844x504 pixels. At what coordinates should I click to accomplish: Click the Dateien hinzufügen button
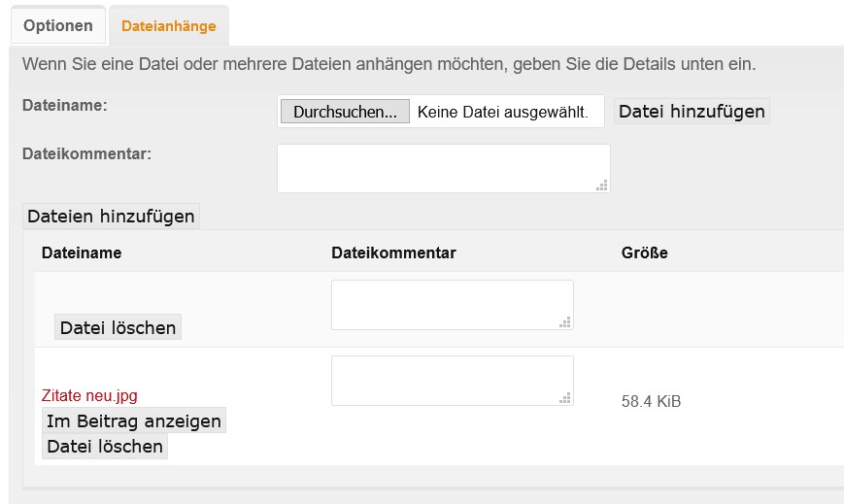coord(111,216)
